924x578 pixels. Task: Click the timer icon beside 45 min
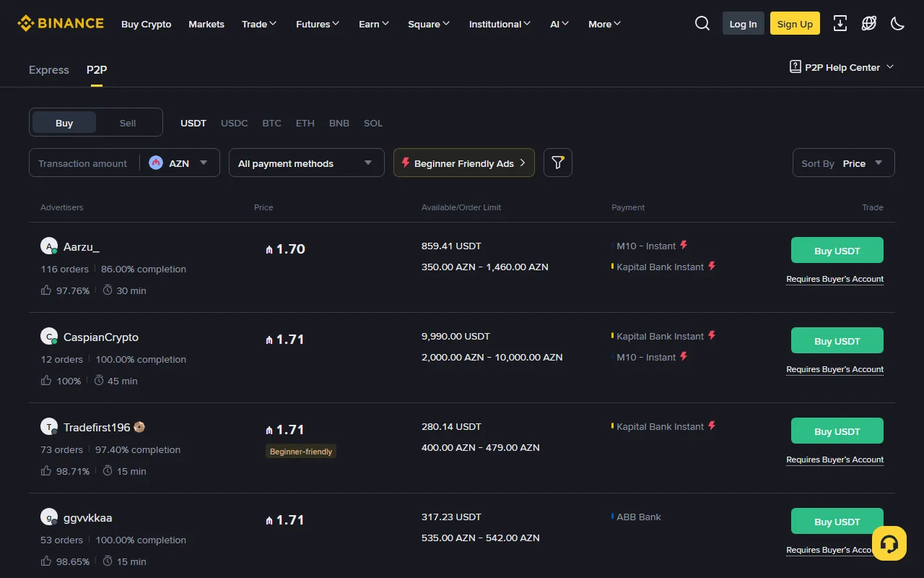98,381
